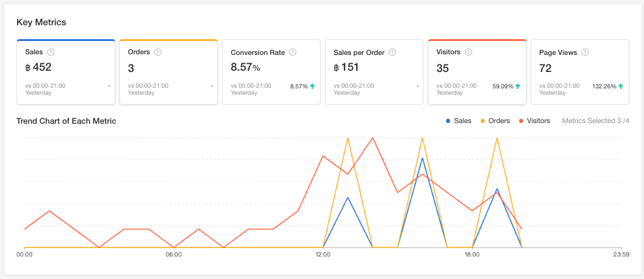Image resolution: width=644 pixels, height=279 pixels.
Task: Deselect the Visitors metric card
Action: pos(477,72)
